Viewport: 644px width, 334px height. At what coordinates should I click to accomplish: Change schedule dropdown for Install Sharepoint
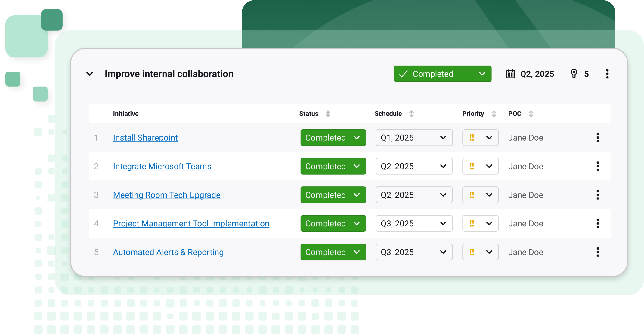pos(414,138)
